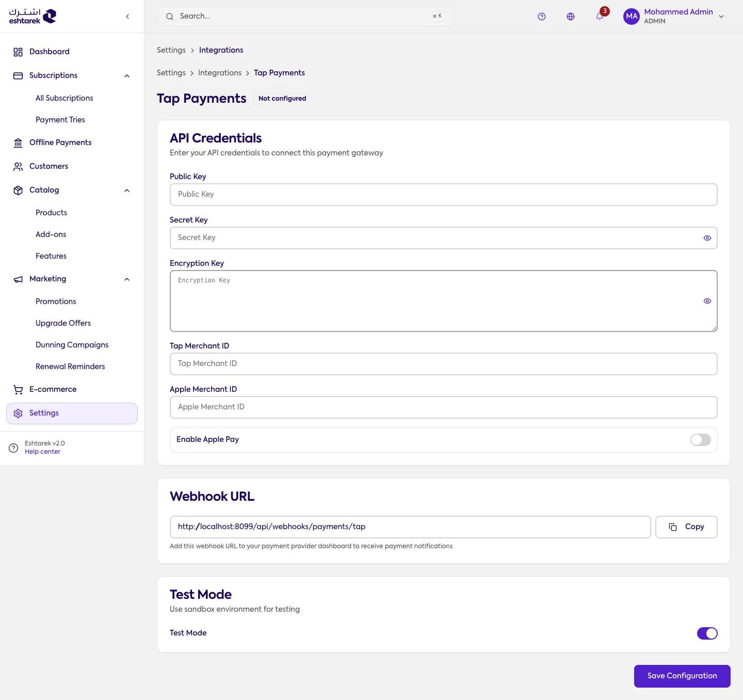Click Integrations in the Tap Payments breadcrumb
Viewport: 743px width, 700px height.
[x=220, y=73]
